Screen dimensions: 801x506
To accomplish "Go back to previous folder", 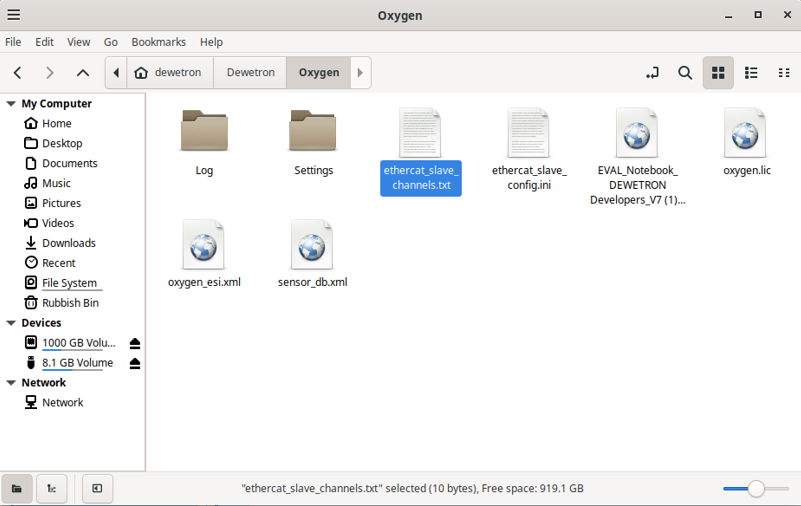I will coord(17,73).
